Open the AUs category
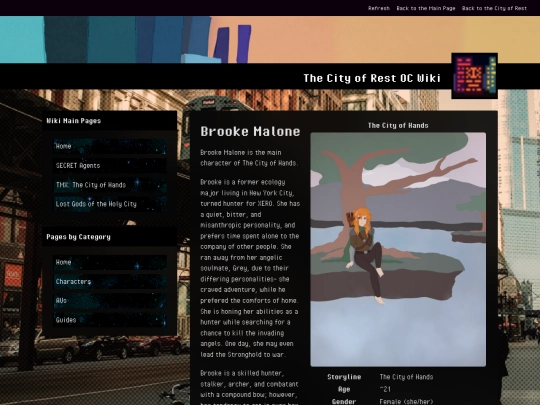Screen dimensions: 540x405 tap(110, 301)
